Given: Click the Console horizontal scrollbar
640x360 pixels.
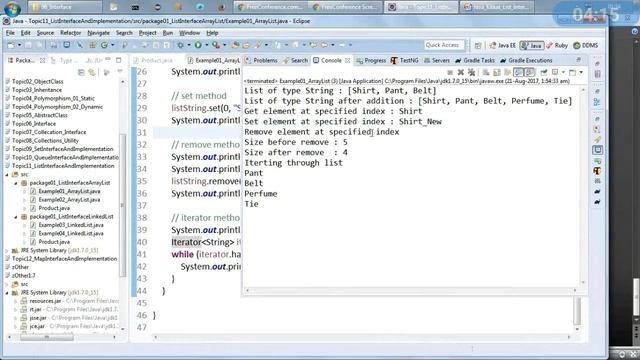Looking at the screenshot, I should coord(411,290).
